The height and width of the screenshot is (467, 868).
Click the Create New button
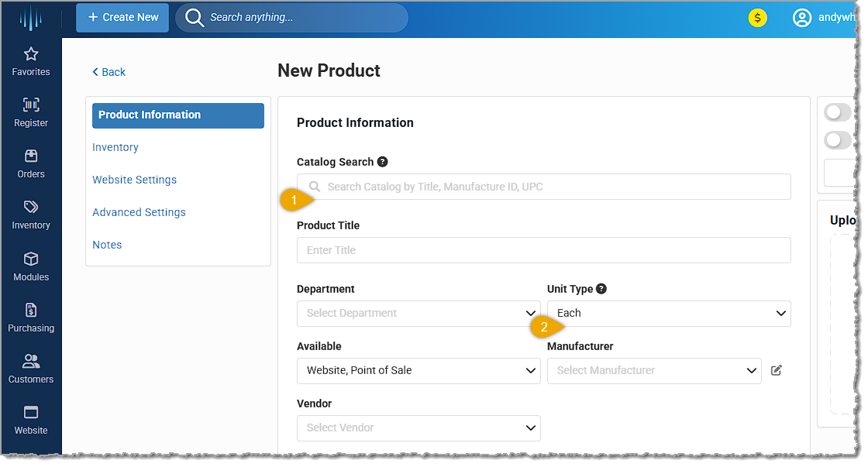(122, 18)
